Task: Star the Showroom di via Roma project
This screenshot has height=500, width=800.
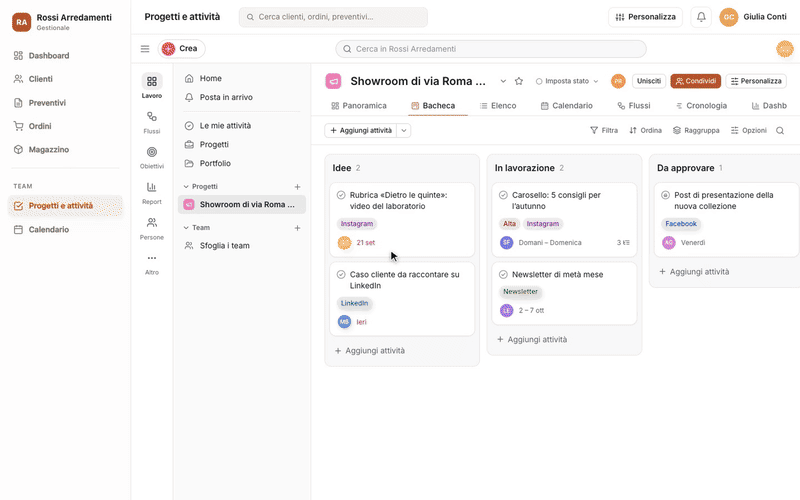Action: (519, 81)
